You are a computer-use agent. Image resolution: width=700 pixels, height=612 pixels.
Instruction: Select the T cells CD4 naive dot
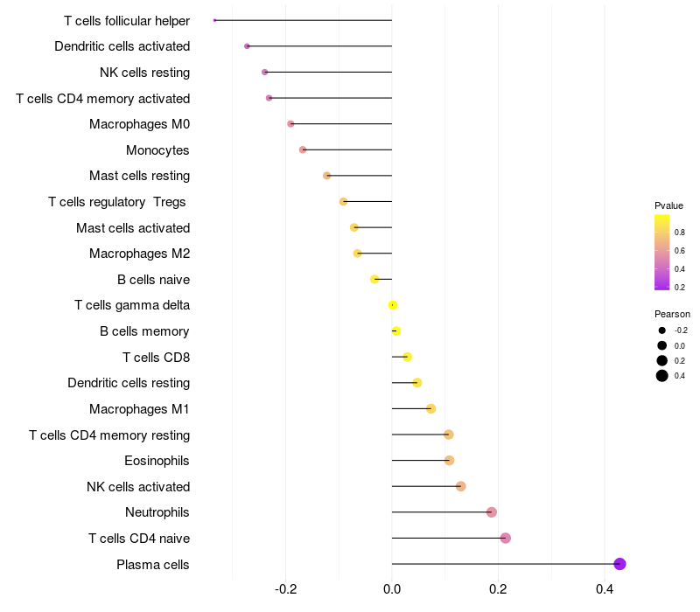(x=505, y=538)
